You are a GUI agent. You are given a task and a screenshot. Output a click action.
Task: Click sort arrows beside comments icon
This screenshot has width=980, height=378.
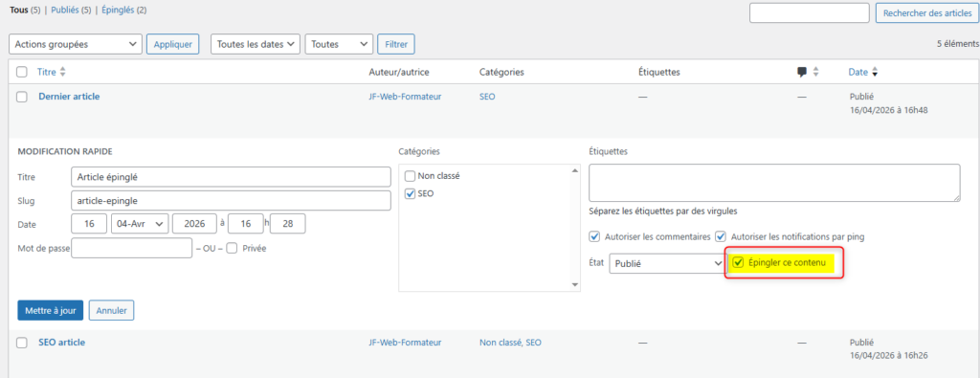coord(815,73)
